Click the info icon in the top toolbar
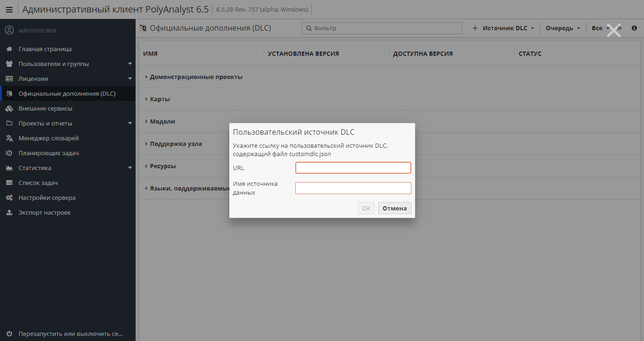The image size is (644, 341). pyautogui.click(x=634, y=28)
